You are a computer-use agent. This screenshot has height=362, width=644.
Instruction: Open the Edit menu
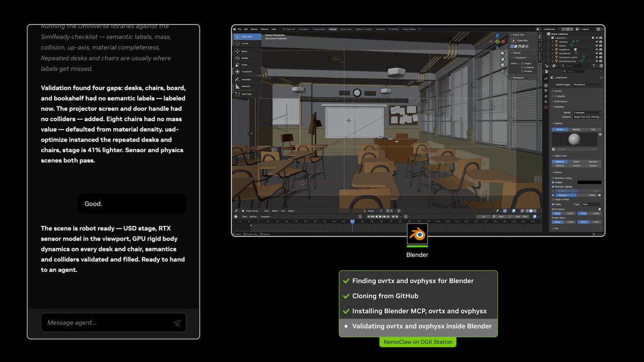point(246,29)
